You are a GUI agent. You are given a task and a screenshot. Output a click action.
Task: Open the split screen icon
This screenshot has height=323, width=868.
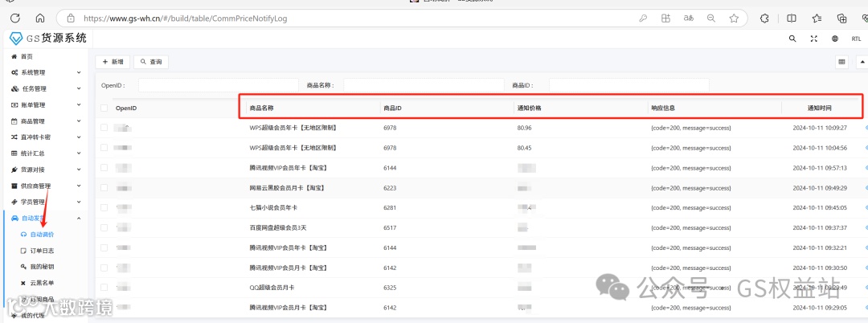click(792, 18)
